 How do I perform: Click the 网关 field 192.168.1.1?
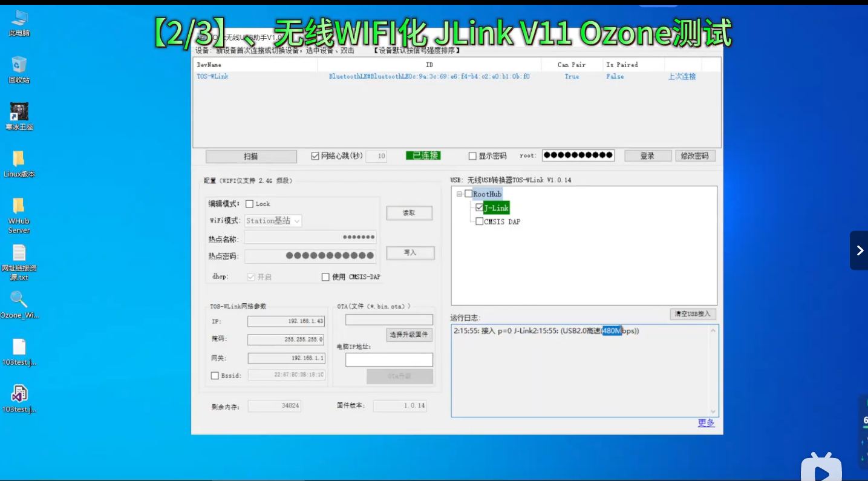pos(286,358)
